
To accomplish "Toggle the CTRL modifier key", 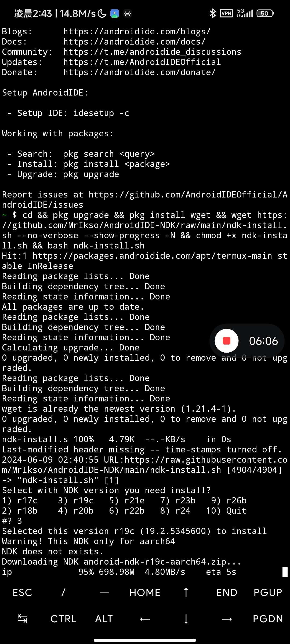I will click(63, 619).
